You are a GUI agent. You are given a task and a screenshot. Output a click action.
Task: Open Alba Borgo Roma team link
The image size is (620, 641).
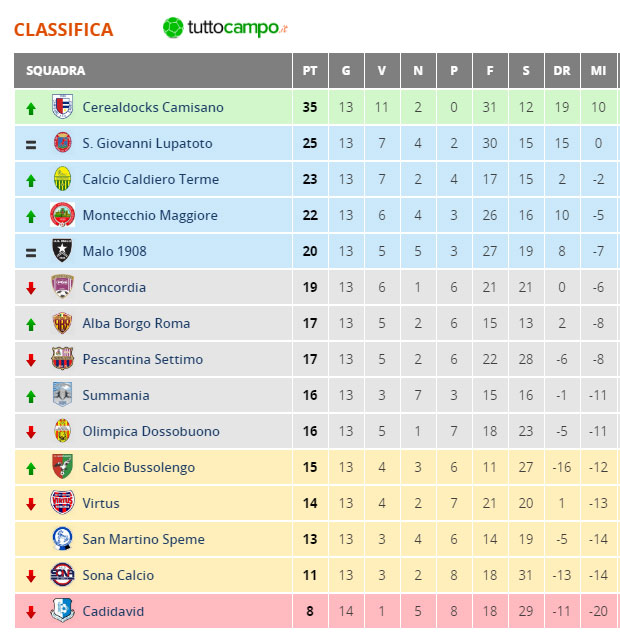point(136,323)
